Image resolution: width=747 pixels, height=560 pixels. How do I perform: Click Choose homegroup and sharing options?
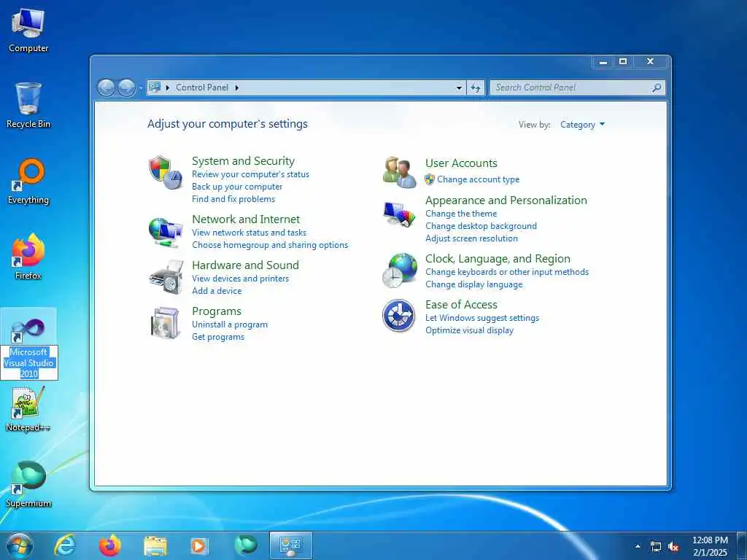270,245
